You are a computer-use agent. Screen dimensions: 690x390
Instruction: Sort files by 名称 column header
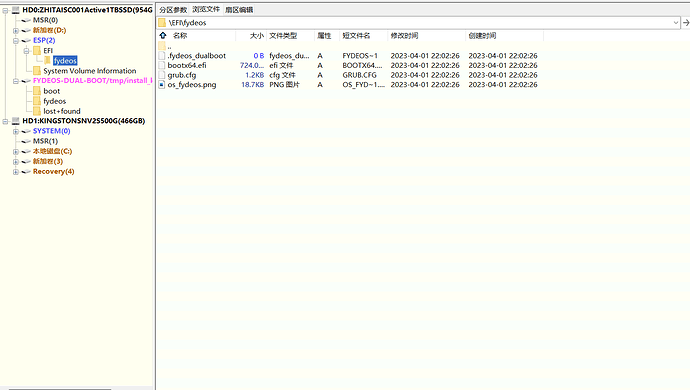point(197,36)
